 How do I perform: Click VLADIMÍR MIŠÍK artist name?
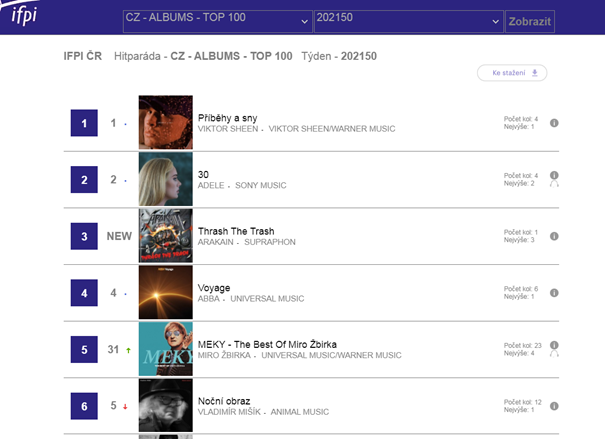click(x=229, y=412)
